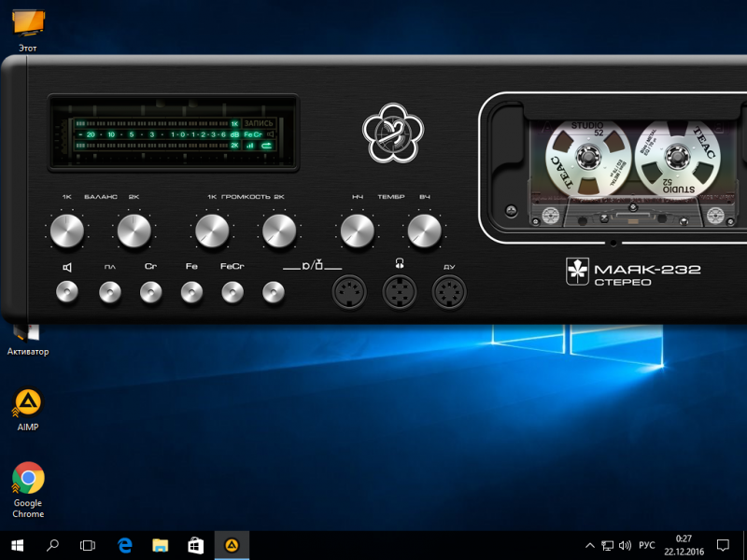Click the ЗАПИСЬ record indicator on display

[259, 123]
